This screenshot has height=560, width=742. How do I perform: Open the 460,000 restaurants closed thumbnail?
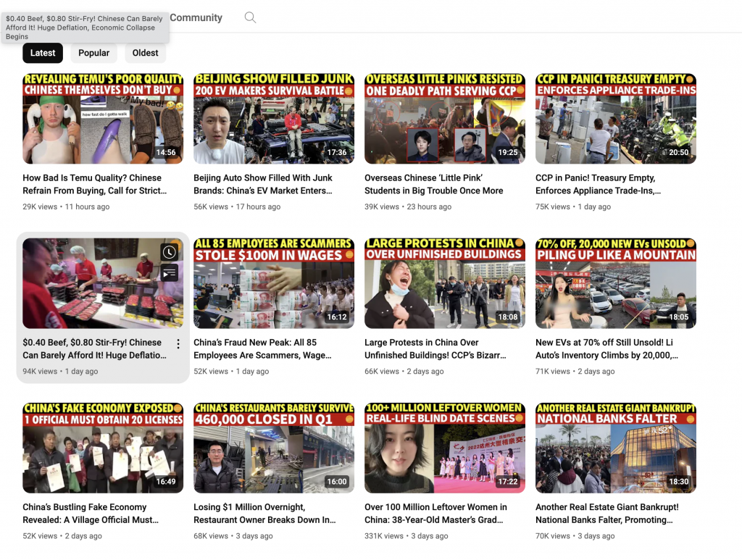(x=273, y=448)
